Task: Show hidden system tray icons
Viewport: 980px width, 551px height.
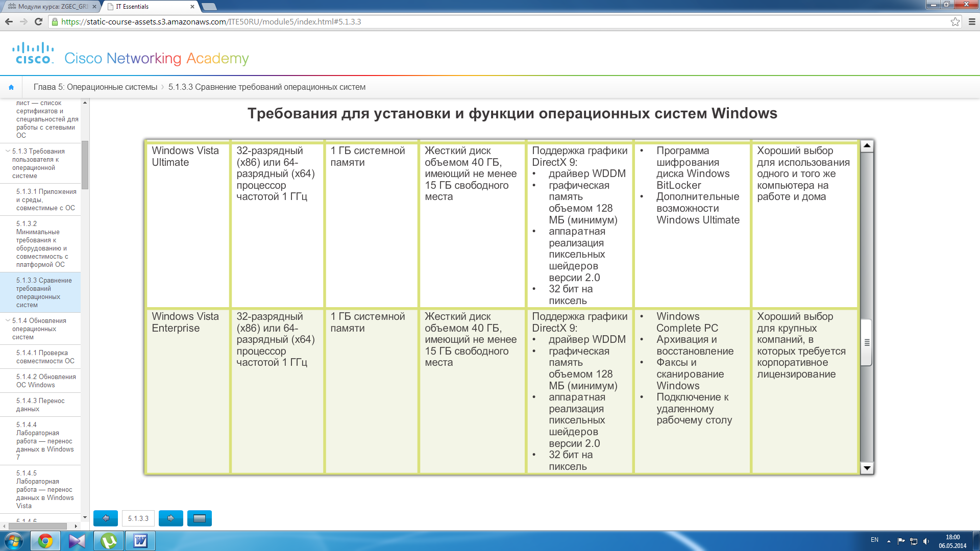Action: click(889, 541)
